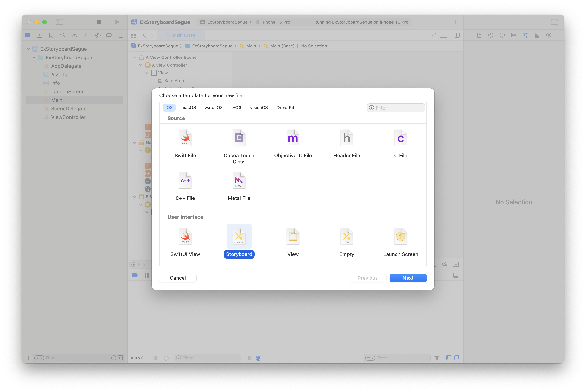
Task: Click the Next button
Action: (408, 278)
